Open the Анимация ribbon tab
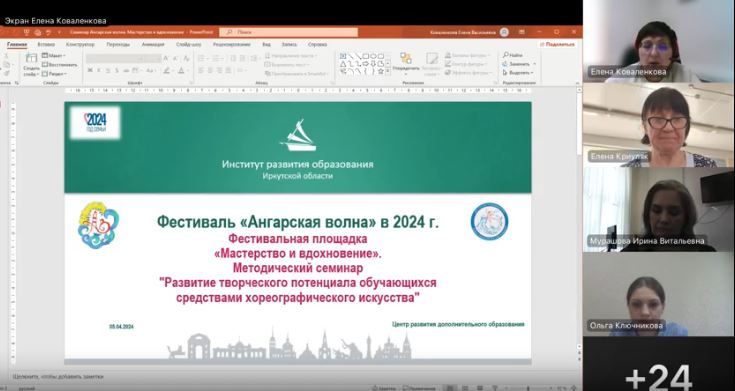 point(153,45)
